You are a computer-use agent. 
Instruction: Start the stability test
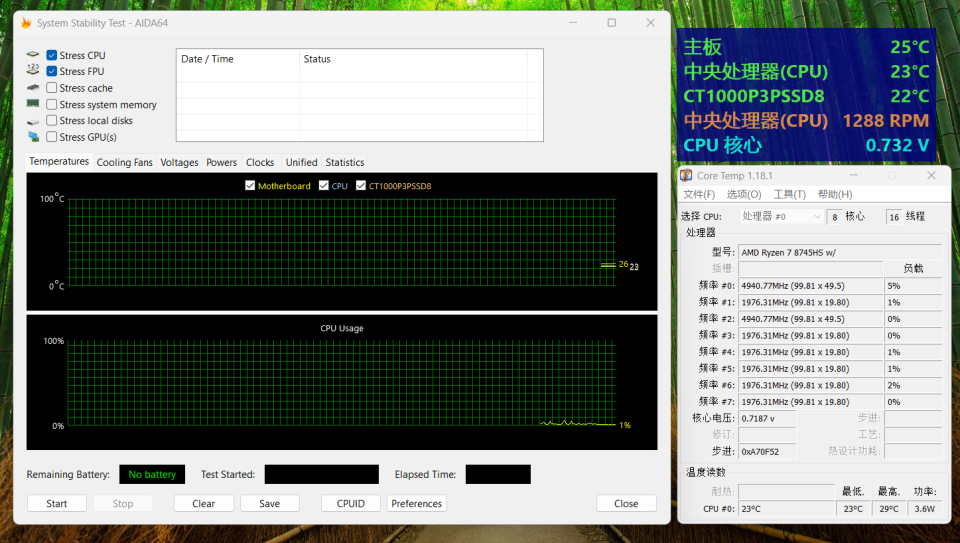pos(56,503)
